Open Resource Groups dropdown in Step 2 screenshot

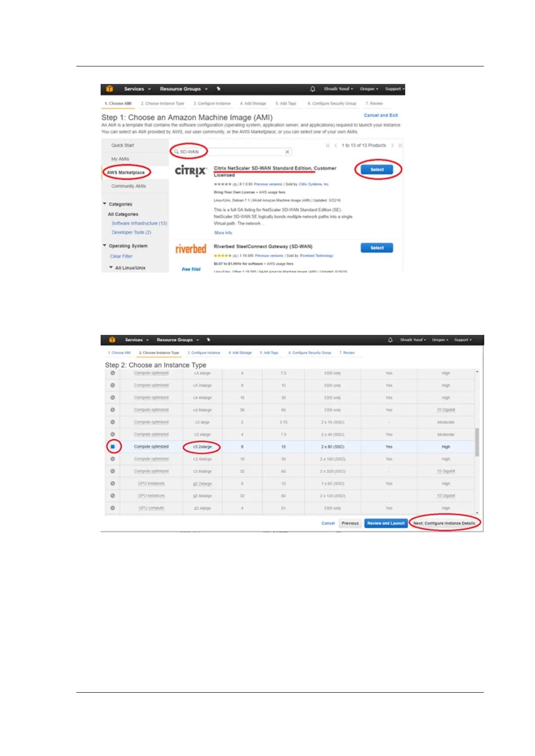point(177,340)
